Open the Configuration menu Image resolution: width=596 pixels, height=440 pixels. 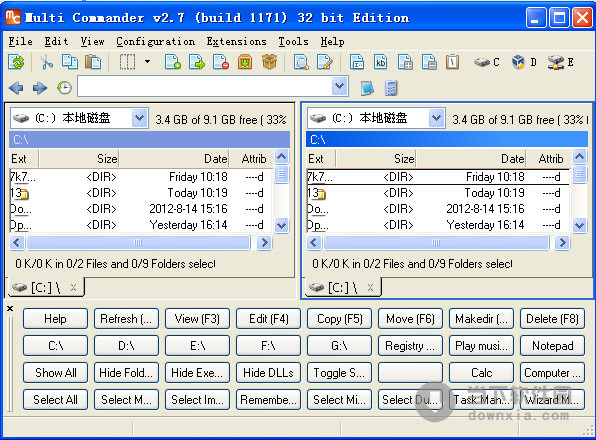[155, 41]
